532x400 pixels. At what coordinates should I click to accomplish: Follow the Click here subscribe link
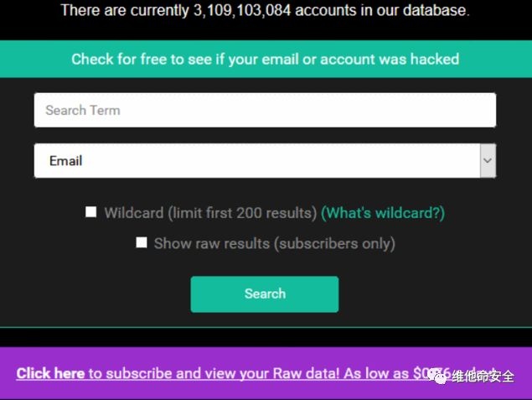50,373
